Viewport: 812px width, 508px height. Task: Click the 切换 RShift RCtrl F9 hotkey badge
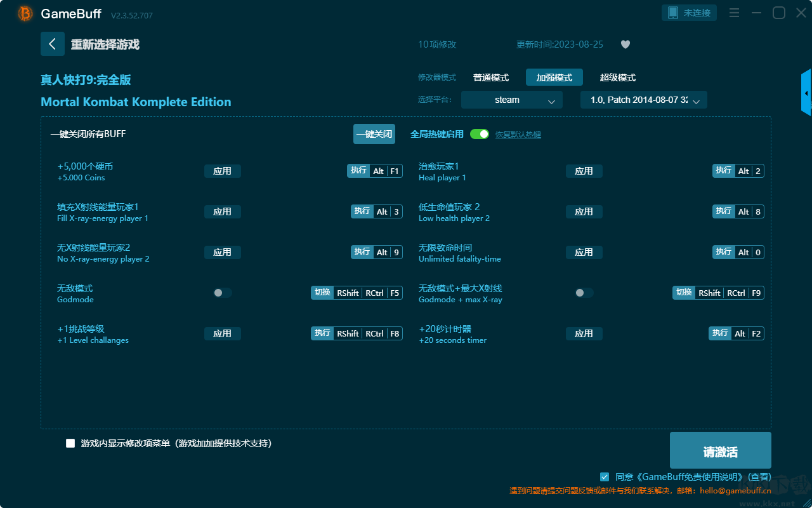coord(718,293)
